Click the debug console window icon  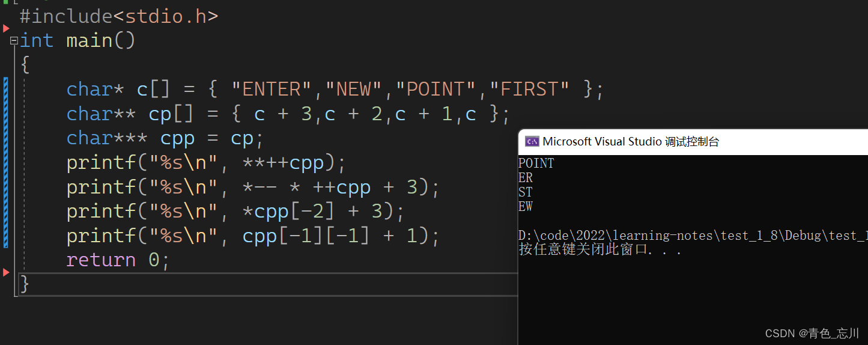[532, 142]
